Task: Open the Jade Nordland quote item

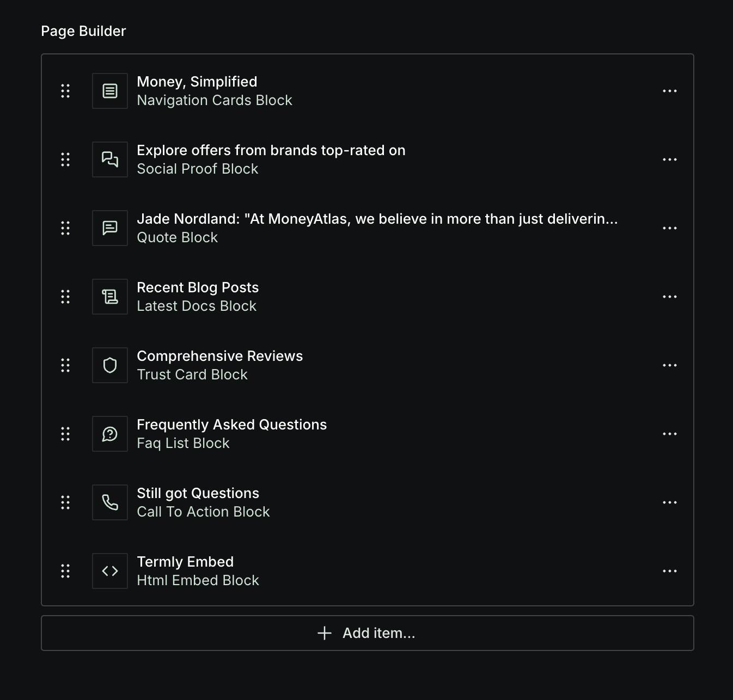Action: click(x=368, y=228)
